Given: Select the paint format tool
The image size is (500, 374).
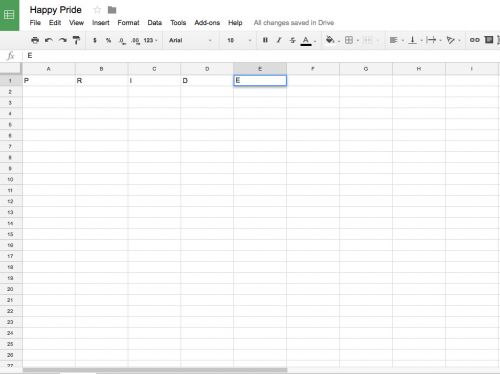Looking at the screenshot, I should click(x=76, y=40).
